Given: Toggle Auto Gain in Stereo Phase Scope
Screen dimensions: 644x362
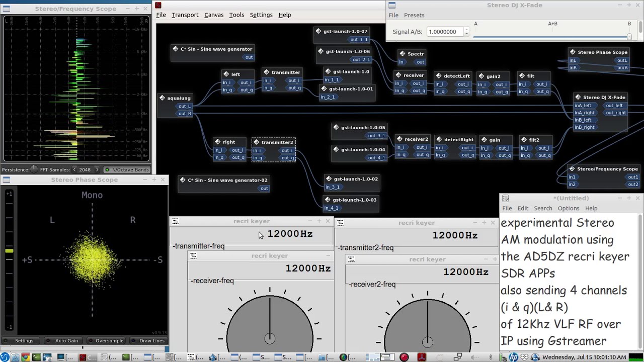Looking at the screenshot, I should click(x=62, y=340).
